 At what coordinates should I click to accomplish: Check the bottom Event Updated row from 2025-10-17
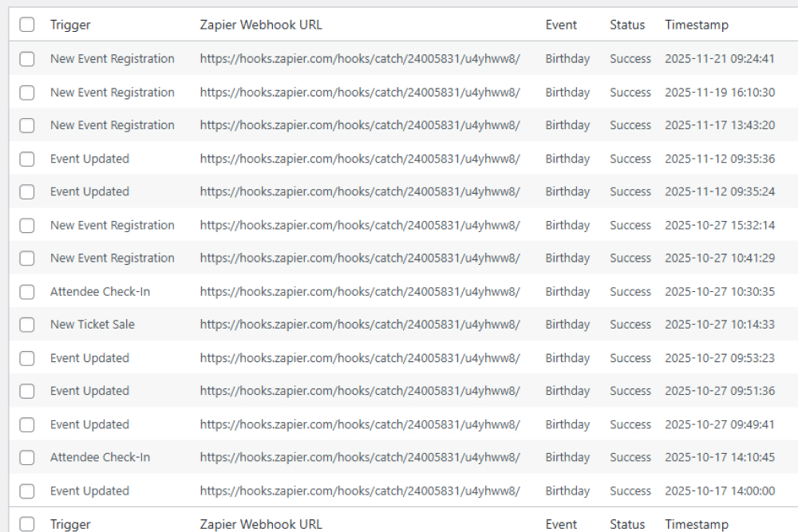point(26,491)
